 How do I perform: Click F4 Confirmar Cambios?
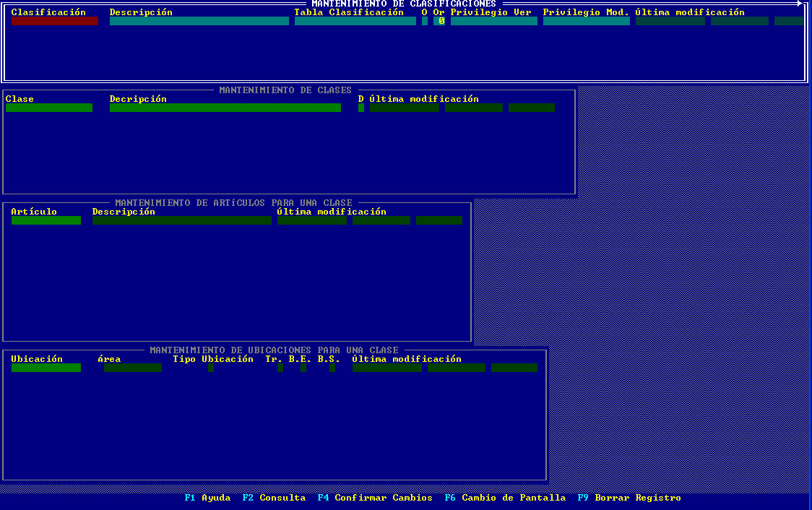pyautogui.click(x=375, y=498)
